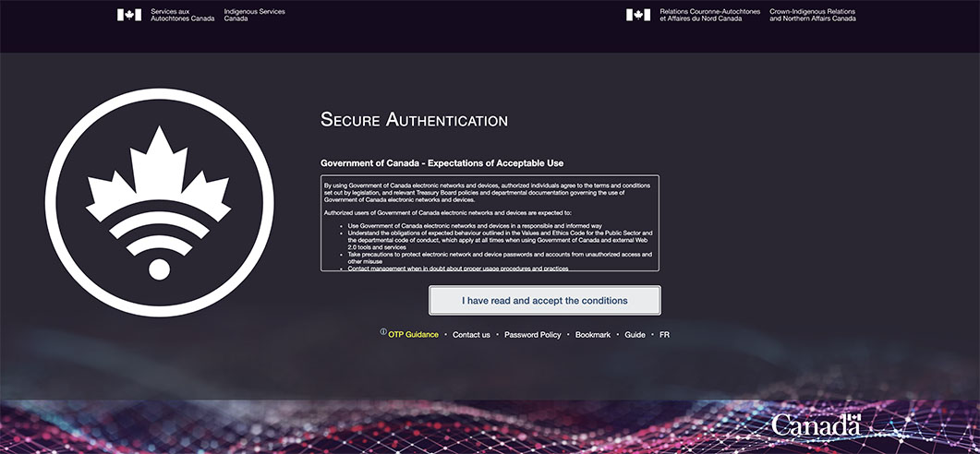Image resolution: width=980 pixels, height=454 pixels.
Task: Accept the conditions with the main button
Action: click(x=545, y=301)
